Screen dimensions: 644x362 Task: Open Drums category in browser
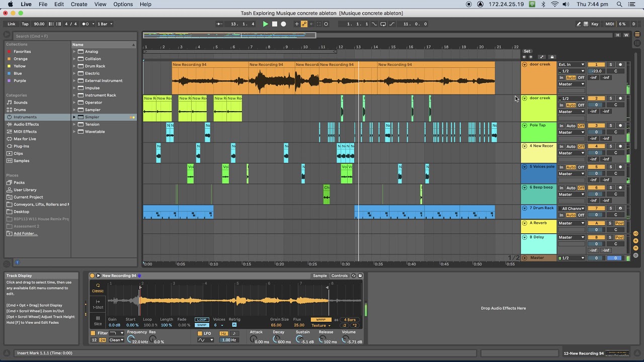pos(20,110)
